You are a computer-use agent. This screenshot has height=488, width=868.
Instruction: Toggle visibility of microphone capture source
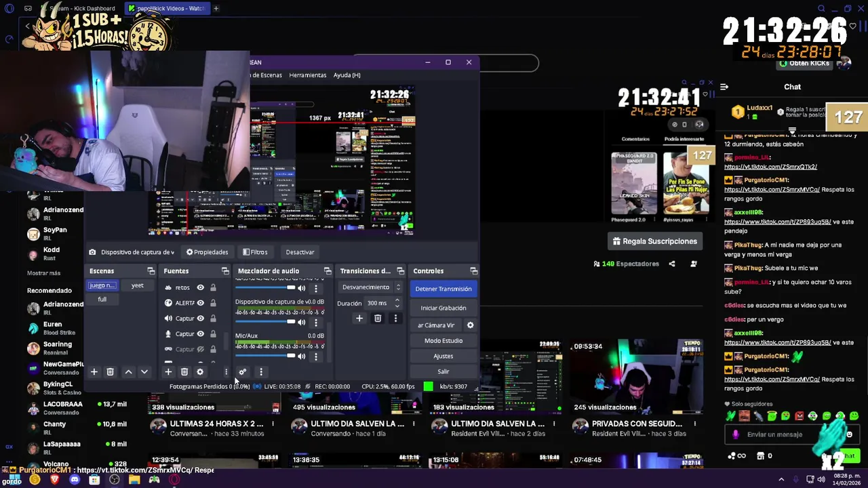[200, 333]
